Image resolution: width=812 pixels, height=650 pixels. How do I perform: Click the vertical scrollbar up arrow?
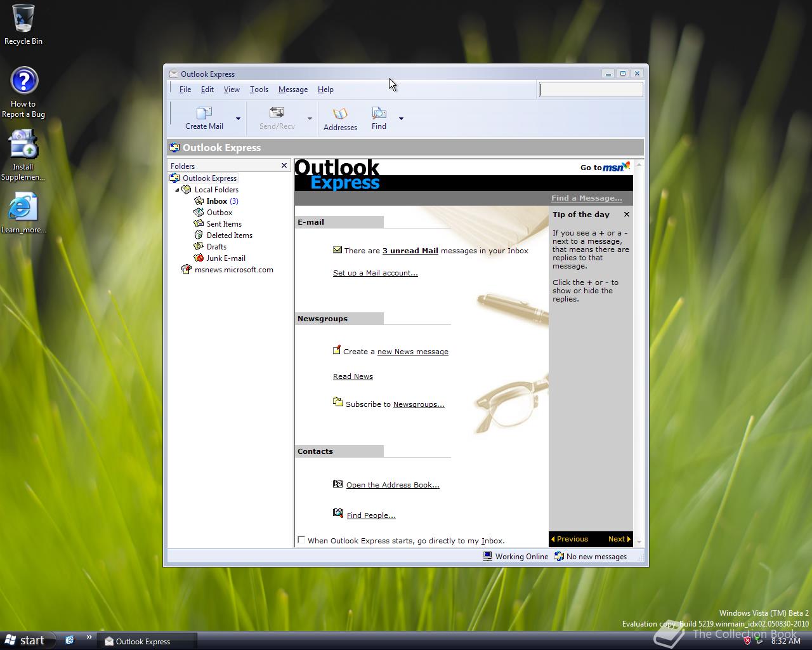tap(639, 164)
